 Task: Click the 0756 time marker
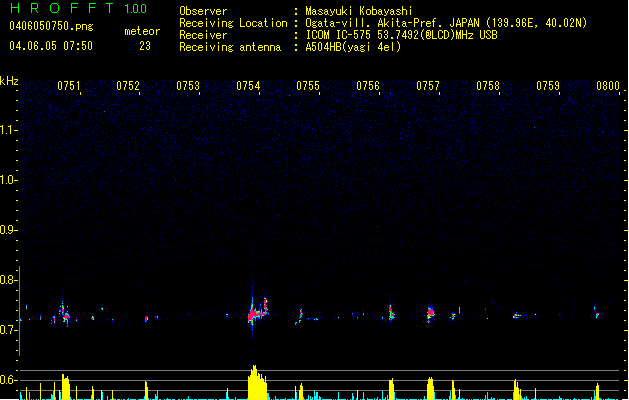tap(368, 86)
